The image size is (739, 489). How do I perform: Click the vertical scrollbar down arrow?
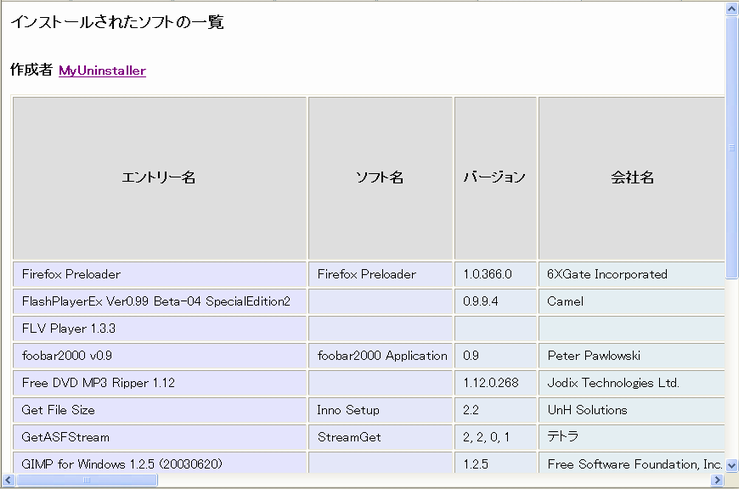[x=731, y=466]
